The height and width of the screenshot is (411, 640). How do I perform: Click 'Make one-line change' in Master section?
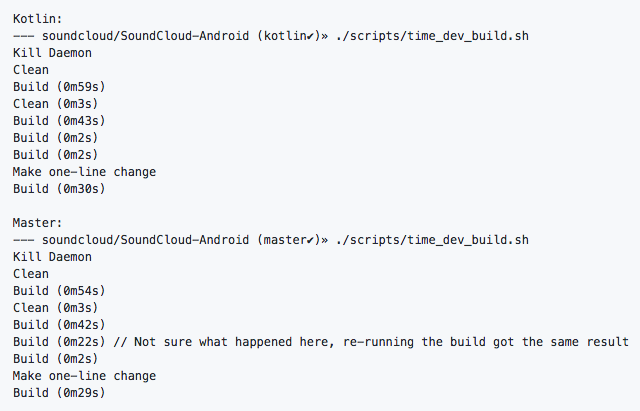(84, 376)
